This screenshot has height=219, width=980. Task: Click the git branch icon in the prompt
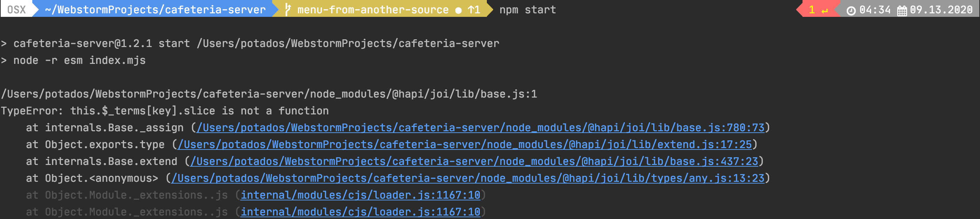pyautogui.click(x=288, y=9)
